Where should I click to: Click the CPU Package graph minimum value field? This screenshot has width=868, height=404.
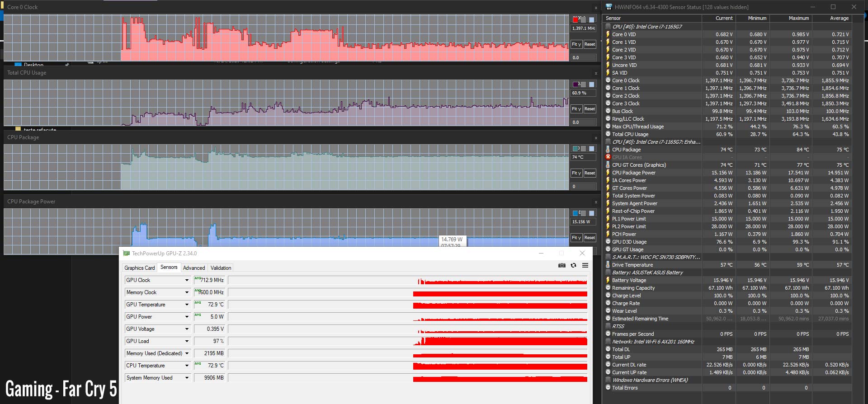click(x=584, y=187)
